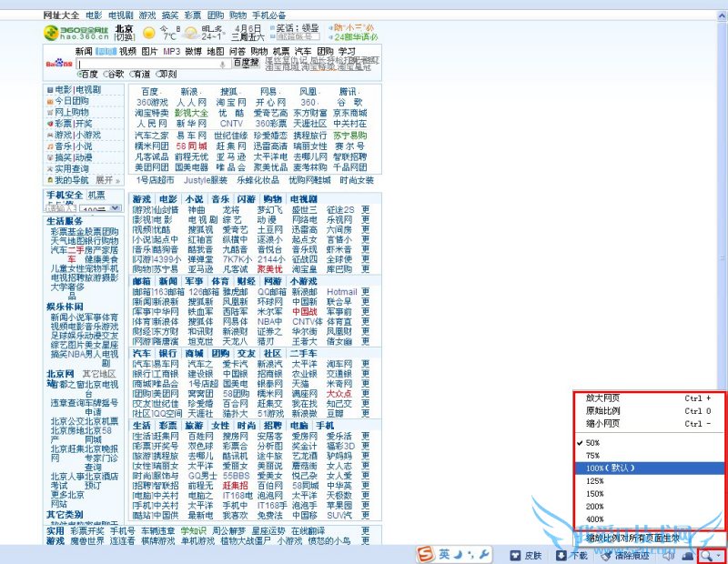Open the 1号店超市 link
Viewport: 728px width, 564px height.
coord(155,180)
